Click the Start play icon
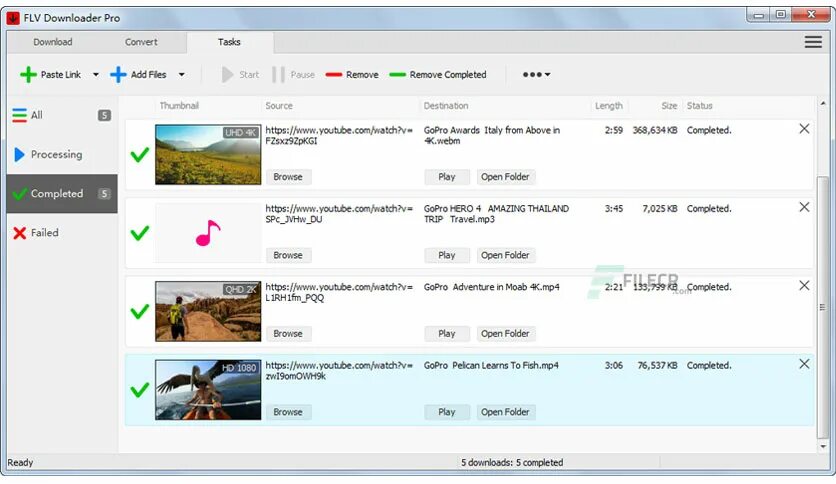 point(228,75)
